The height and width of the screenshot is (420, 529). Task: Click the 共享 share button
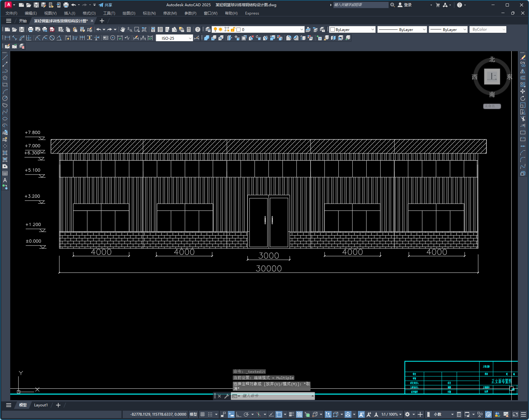(105, 5)
